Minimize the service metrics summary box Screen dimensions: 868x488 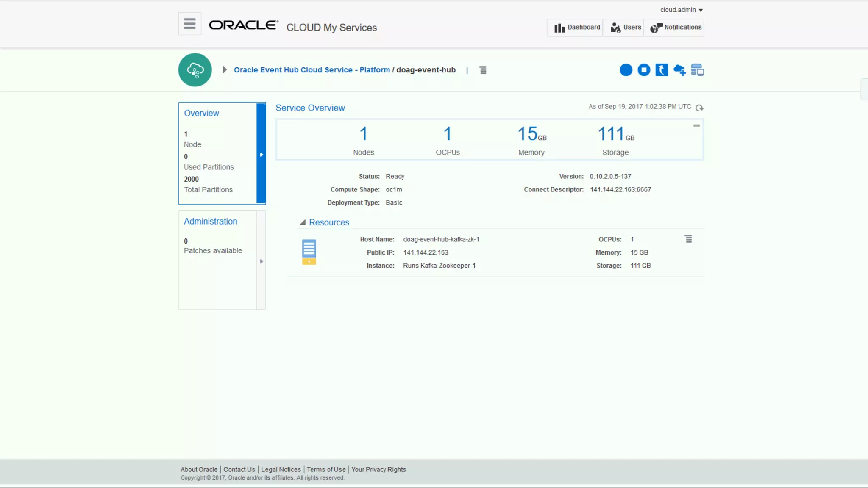(x=696, y=126)
